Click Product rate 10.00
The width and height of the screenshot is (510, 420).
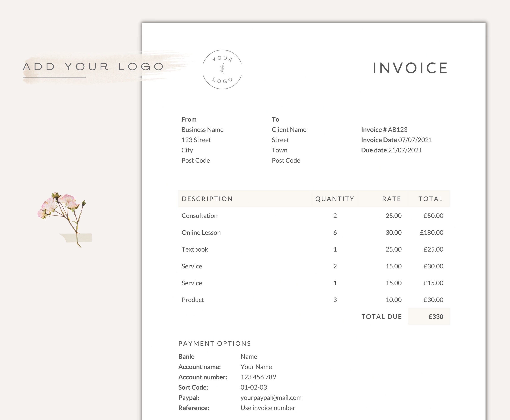[x=393, y=300]
